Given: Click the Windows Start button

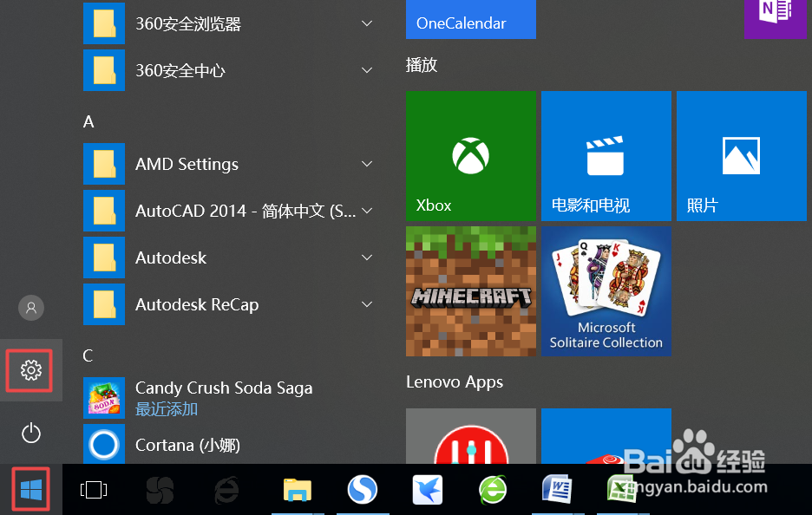Looking at the screenshot, I should click(31, 490).
